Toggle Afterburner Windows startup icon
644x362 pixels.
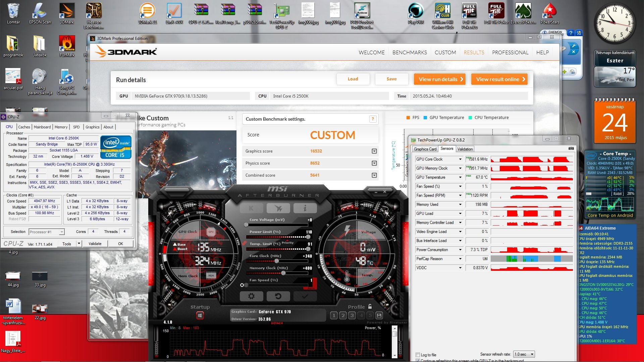click(200, 315)
